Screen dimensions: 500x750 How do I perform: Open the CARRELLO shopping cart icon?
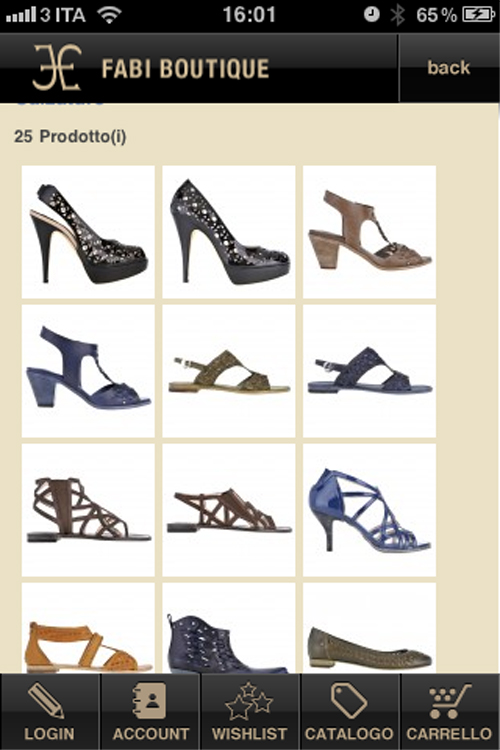point(449,701)
